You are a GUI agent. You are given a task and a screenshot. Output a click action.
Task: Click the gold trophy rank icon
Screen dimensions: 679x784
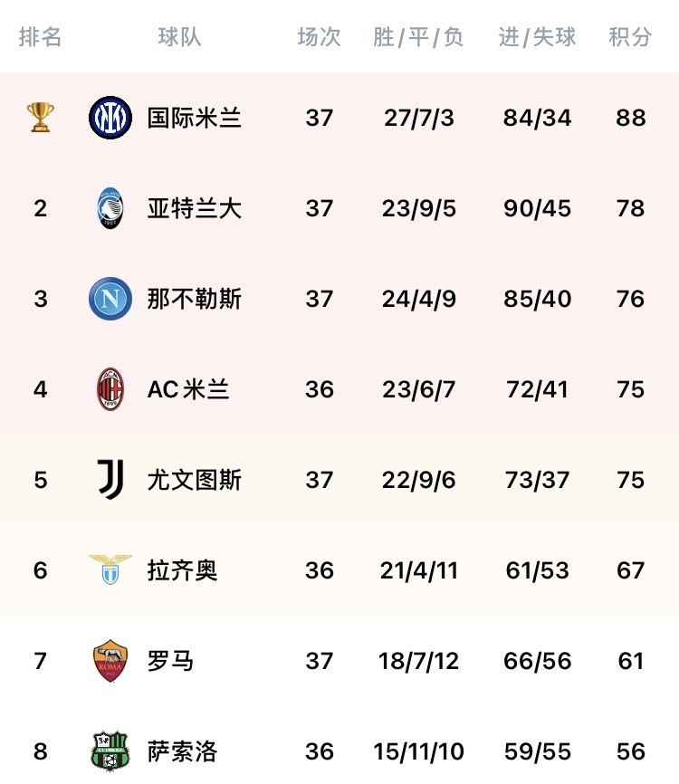(x=41, y=118)
